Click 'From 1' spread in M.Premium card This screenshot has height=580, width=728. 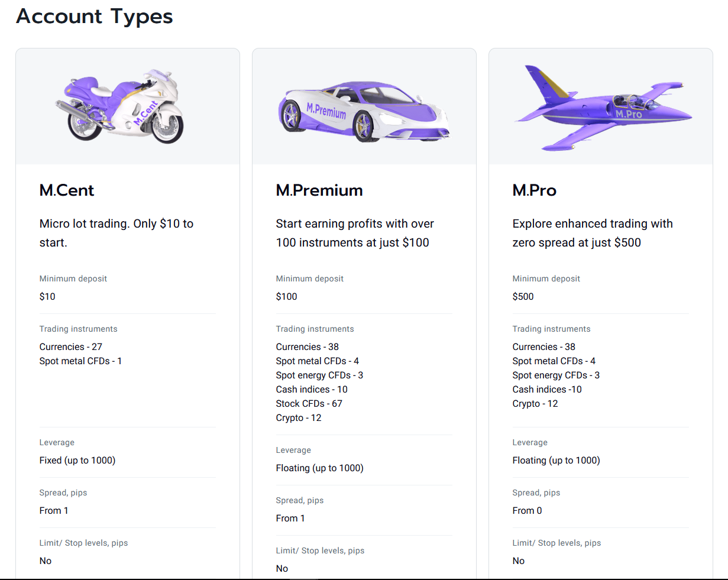290,519
